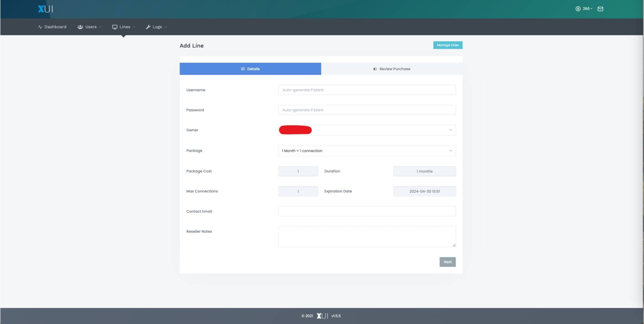Click the credits coin icon

578,9
